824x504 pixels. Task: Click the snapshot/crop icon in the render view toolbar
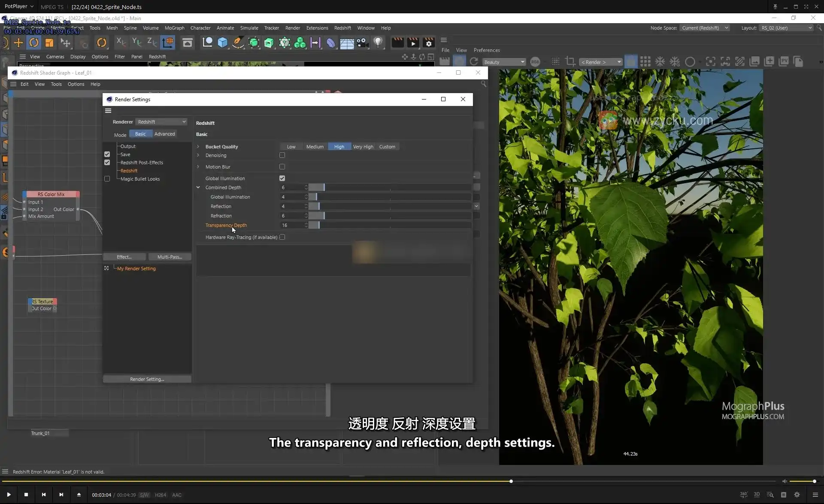[x=570, y=61]
